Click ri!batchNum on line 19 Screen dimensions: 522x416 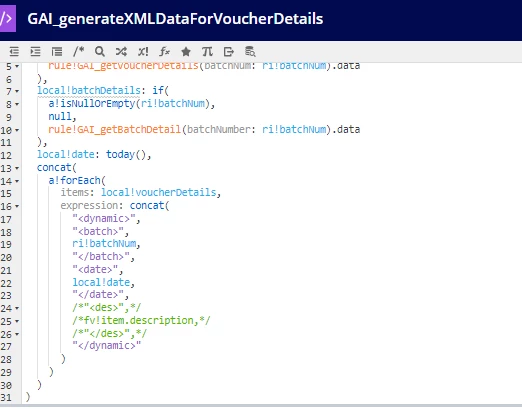[104, 244]
